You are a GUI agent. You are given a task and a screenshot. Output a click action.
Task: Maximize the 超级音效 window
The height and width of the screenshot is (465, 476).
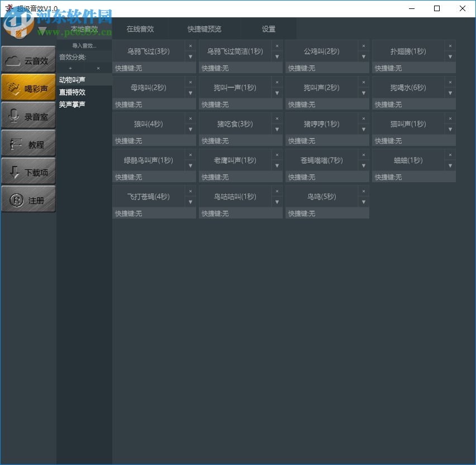(437, 8)
